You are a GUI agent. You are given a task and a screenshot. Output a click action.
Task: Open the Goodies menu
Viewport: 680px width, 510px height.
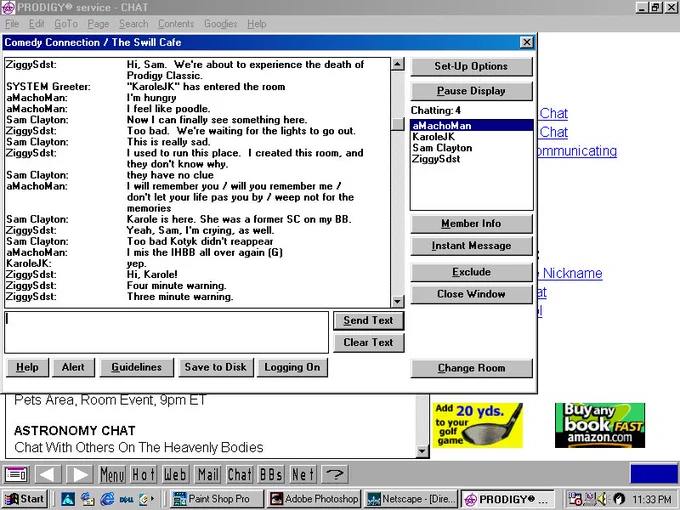[220, 24]
